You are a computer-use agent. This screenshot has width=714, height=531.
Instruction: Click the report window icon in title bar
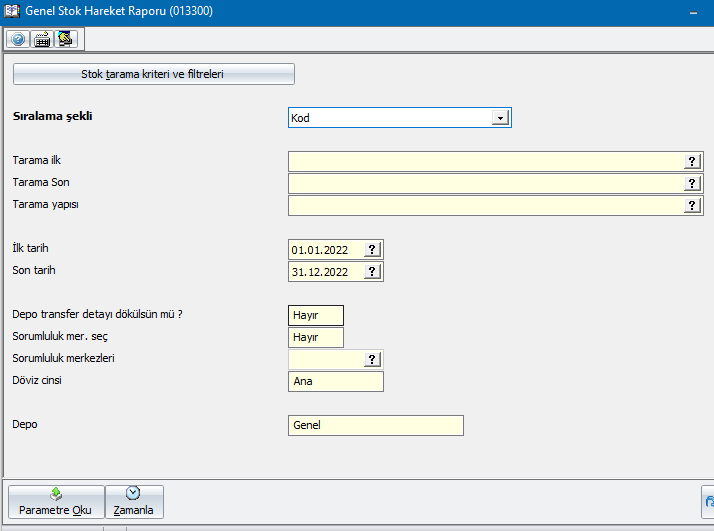(x=12, y=12)
